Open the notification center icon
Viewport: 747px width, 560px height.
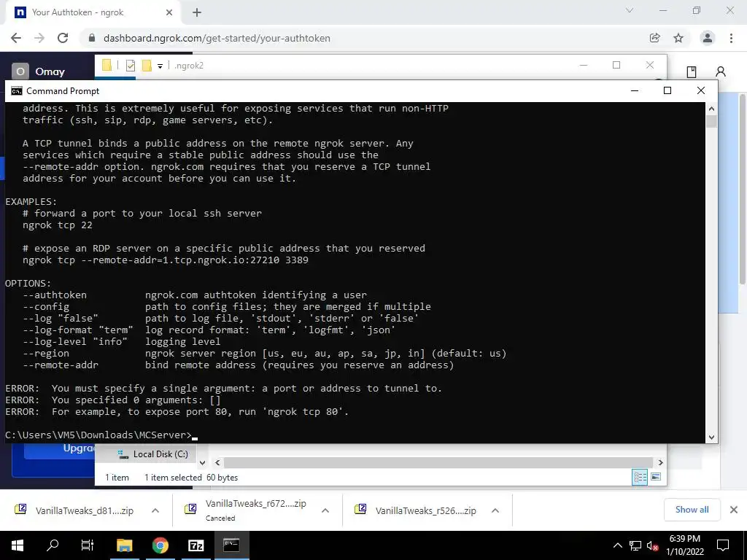pos(723,545)
